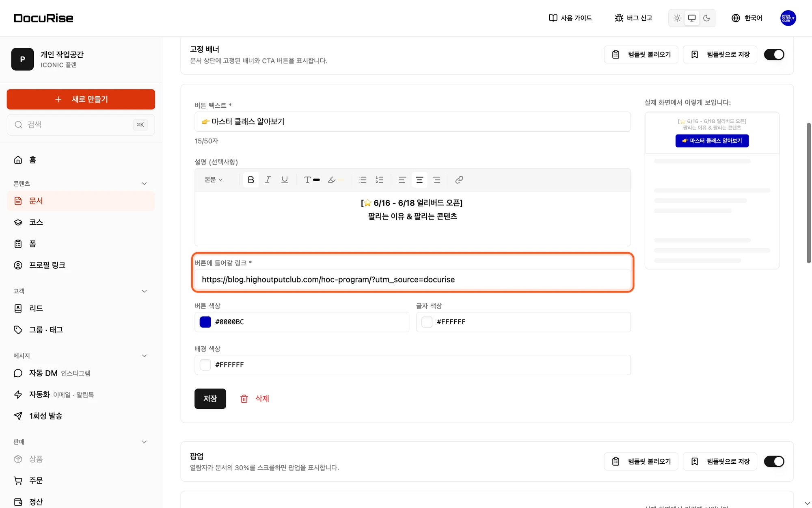
Task: Toggle off the 고정 배너 switch
Action: click(774, 54)
